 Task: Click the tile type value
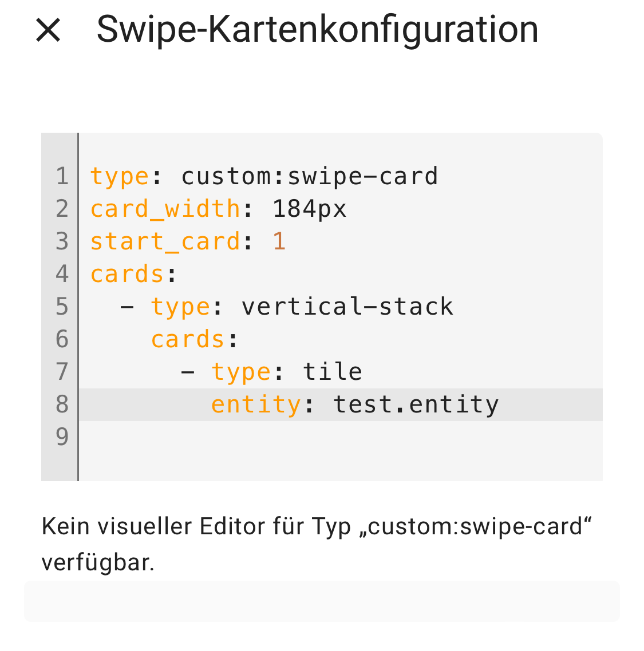pos(333,371)
